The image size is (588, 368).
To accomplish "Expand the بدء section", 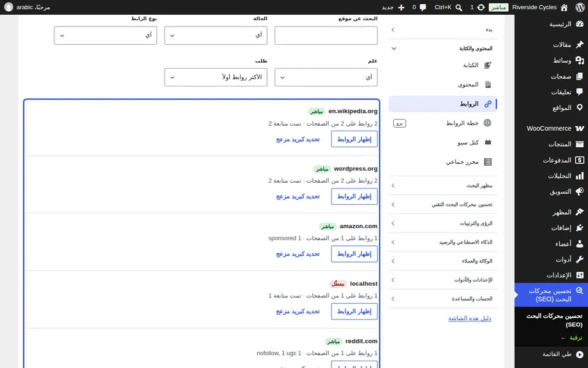I will coord(443,29).
